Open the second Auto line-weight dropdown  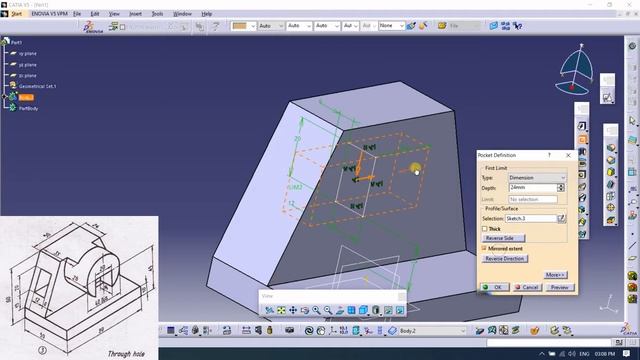pyautogui.click(x=299, y=26)
